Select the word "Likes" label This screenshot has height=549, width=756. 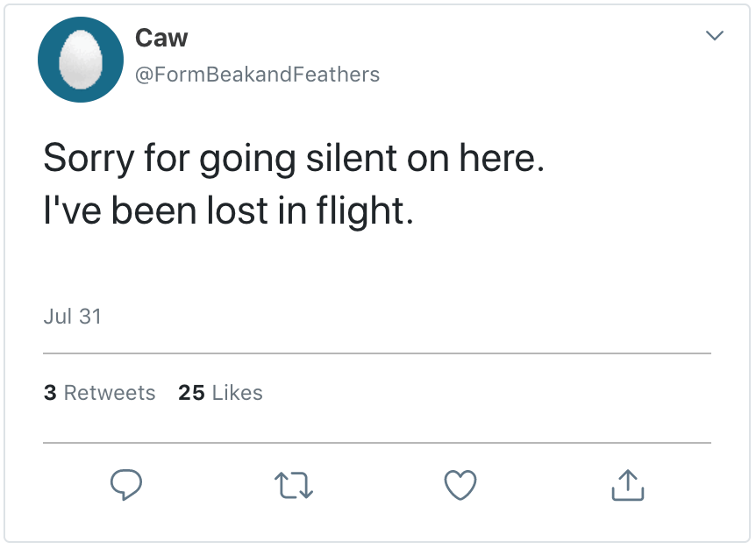tap(237, 393)
